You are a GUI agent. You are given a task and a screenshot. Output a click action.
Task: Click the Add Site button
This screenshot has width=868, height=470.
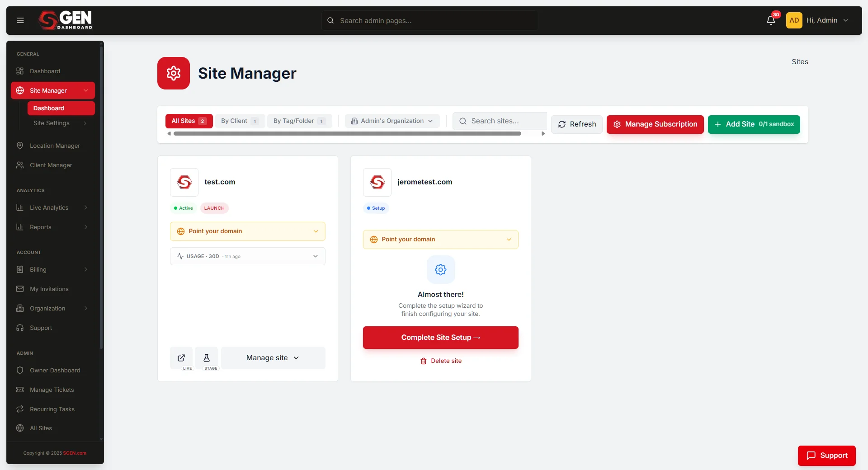pos(754,124)
